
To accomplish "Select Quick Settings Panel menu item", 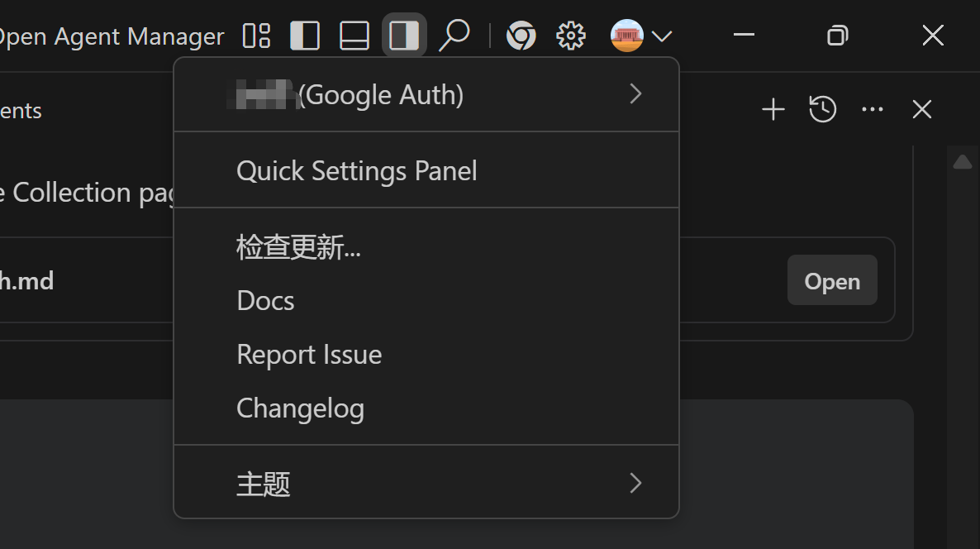I will 357,171.
